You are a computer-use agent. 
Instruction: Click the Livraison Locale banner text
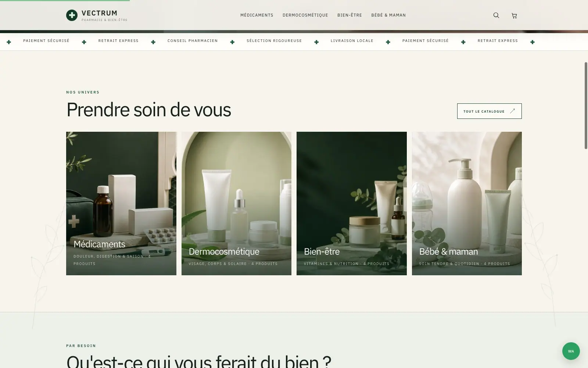coord(352,41)
